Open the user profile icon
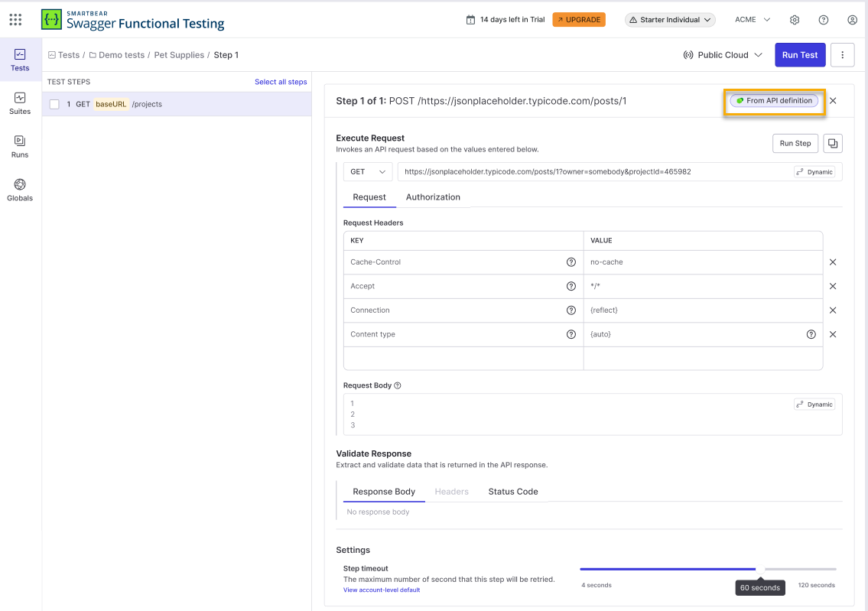The height and width of the screenshot is (611, 868). coord(852,19)
